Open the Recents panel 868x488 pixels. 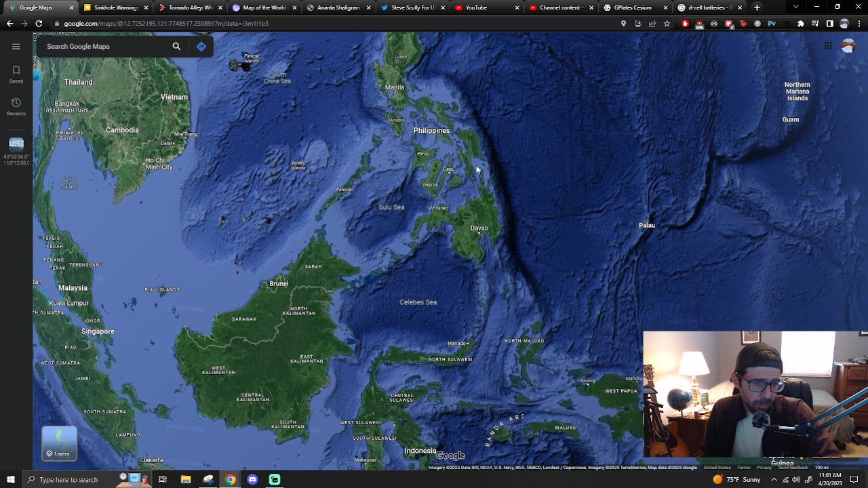click(x=16, y=106)
